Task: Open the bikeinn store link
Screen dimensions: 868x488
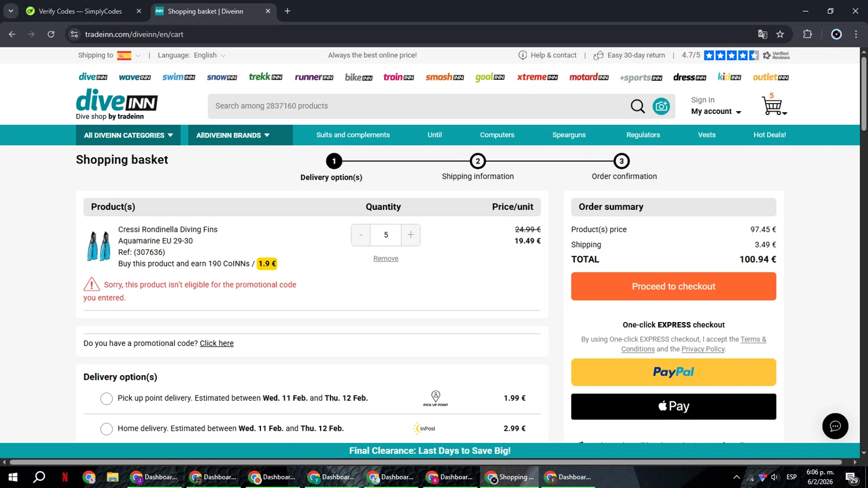Action: (x=359, y=77)
